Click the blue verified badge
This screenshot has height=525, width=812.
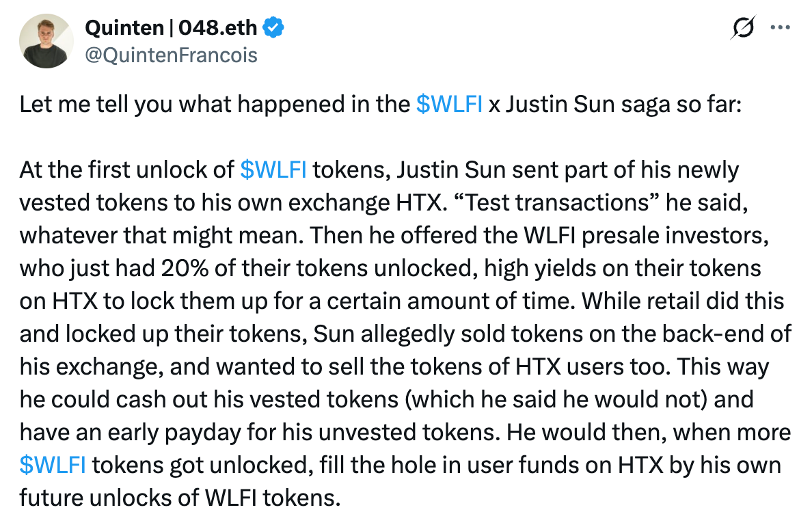point(275,29)
